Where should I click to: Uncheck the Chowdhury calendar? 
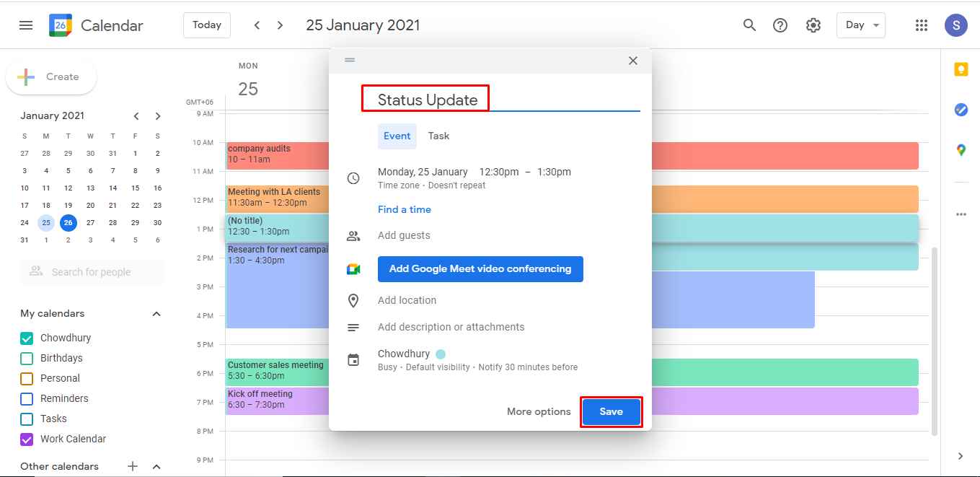(x=27, y=338)
